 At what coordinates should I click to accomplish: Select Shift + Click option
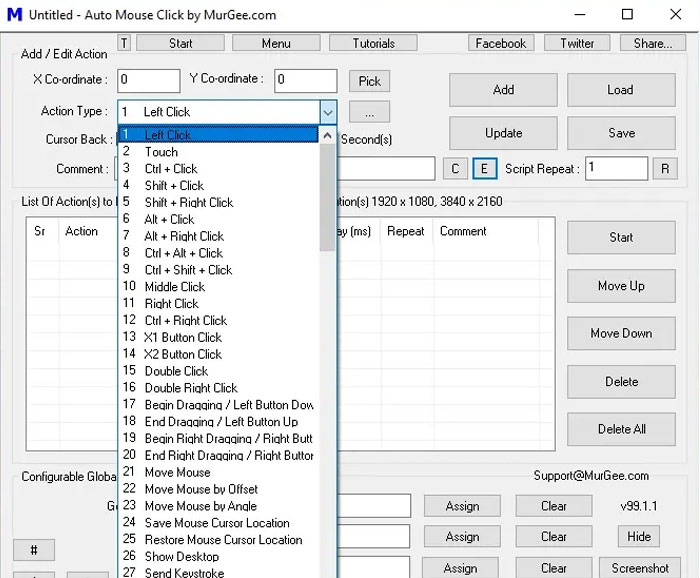[x=218, y=186]
